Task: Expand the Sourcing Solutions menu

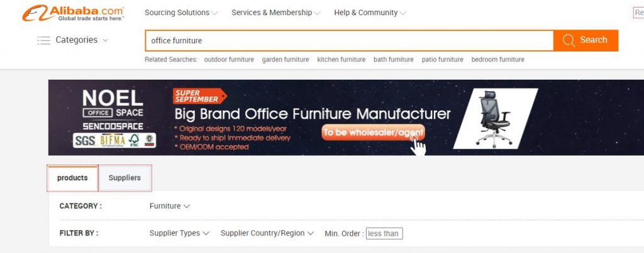Action: pyautogui.click(x=181, y=13)
